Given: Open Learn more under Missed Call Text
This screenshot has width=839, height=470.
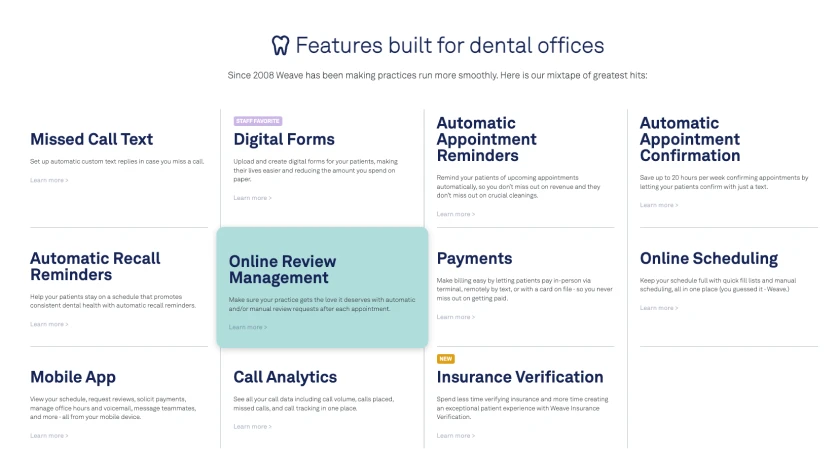Looking at the screenshot, I should 49,180.
